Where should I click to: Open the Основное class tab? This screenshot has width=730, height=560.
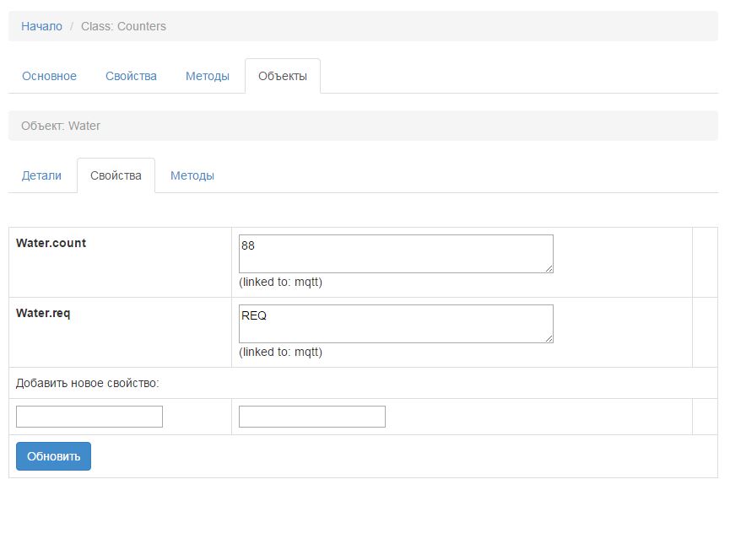tap(49, 76)
